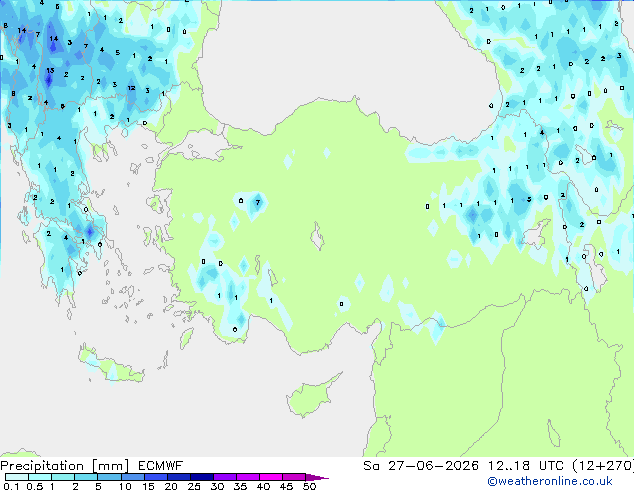Image resolution: width=634 pixels, height=490 pixels.
Task: Click the legend value label '20'
Action: 171,486
